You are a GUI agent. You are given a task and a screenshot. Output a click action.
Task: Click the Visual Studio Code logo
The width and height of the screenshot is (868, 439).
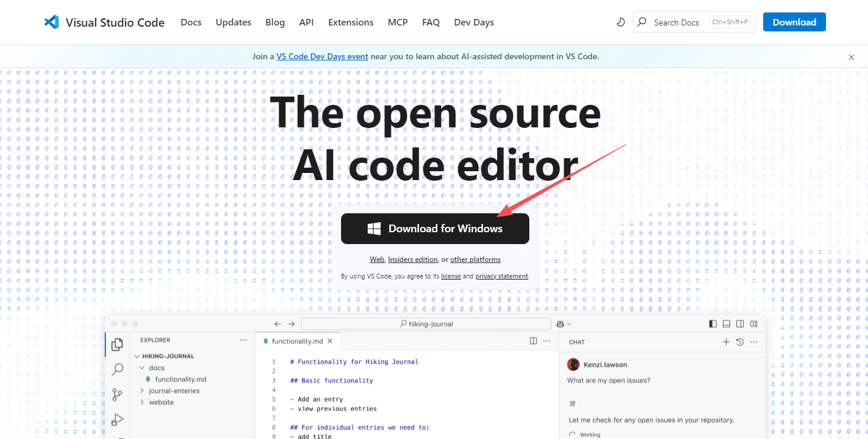click(x=52, y=22)
